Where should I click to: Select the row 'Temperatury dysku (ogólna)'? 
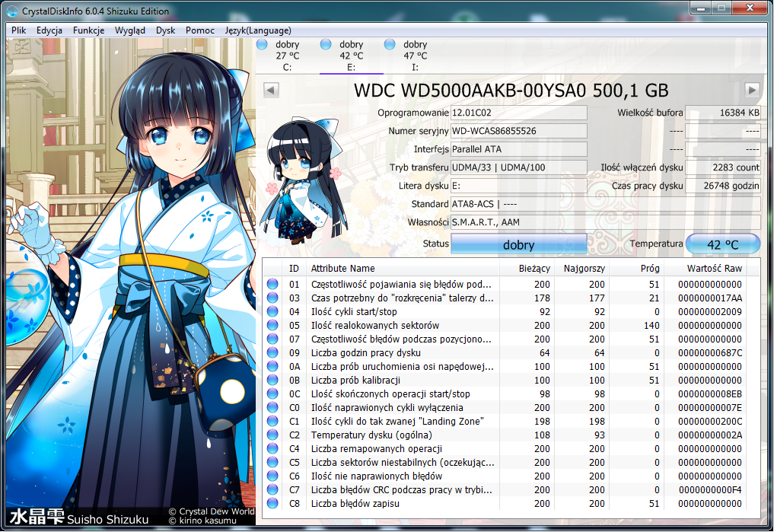[x=504, y=435]
